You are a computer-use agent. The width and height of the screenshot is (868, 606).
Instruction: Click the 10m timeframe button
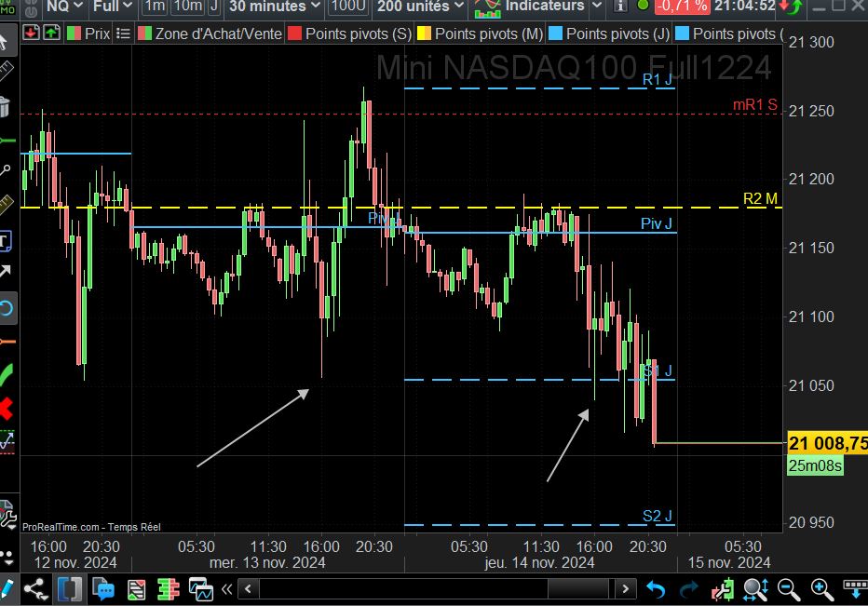(188, 7)
